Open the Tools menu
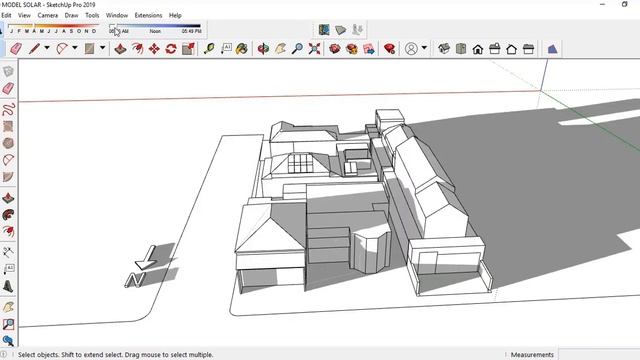 click(x=92, y=15)
